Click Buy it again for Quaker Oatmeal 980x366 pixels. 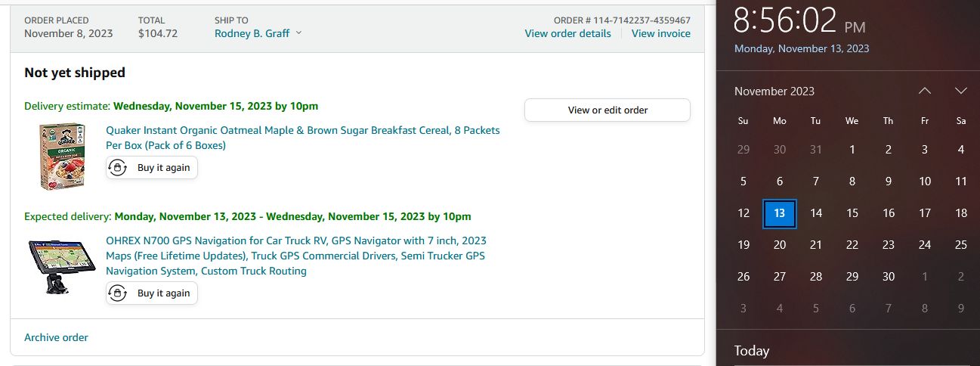coord(152,168)
